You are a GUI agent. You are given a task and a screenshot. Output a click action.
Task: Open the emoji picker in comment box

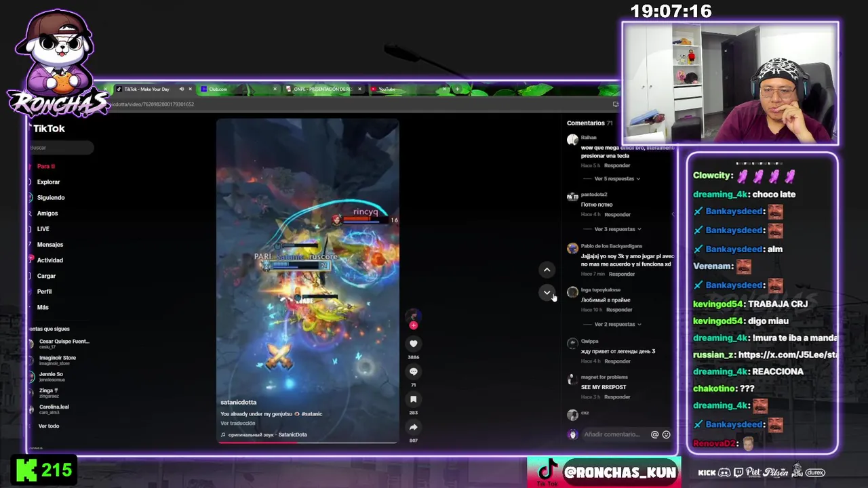click(666, 434)
